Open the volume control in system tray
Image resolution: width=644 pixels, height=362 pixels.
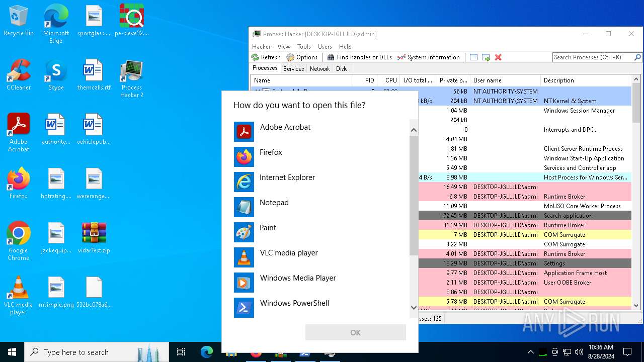click(x=579, y=352)
